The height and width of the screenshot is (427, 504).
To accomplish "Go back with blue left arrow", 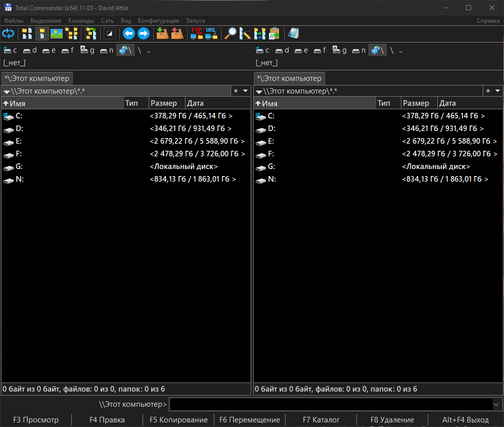I will click(x=128, y=33).
